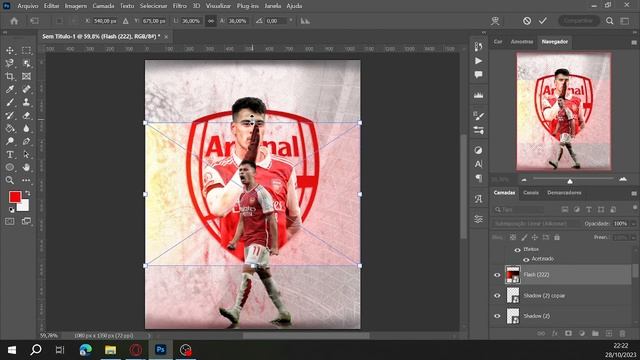Open the Opacidade dropdown arrow
This screenshot has width=640, height=360.
point(633,224)
